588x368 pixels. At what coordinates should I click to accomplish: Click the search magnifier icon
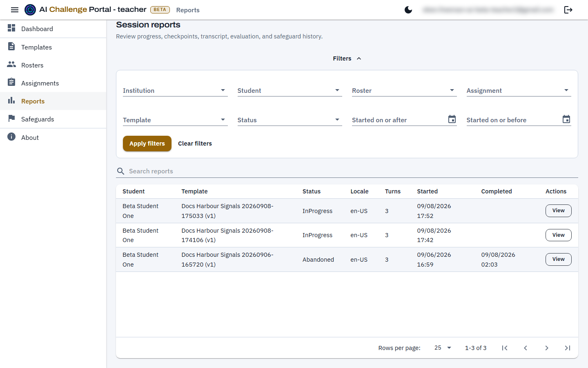pos(120,171)
